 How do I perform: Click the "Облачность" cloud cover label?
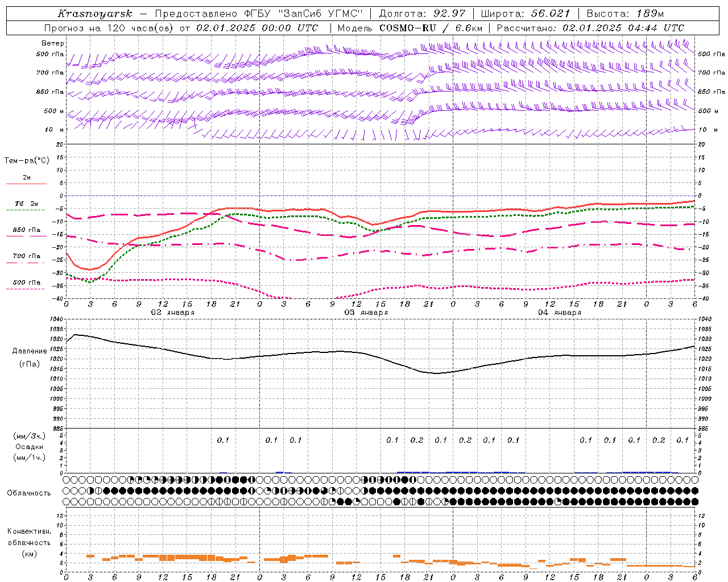click(29, 493)
